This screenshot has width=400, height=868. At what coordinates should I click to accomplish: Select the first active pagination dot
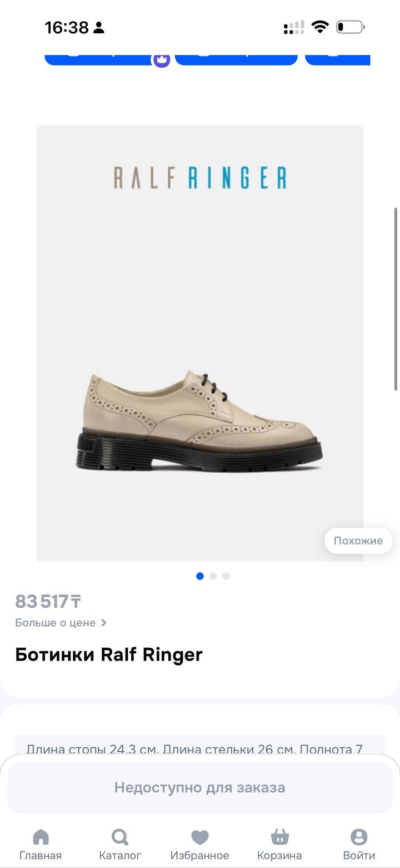(x=200, y=576)
